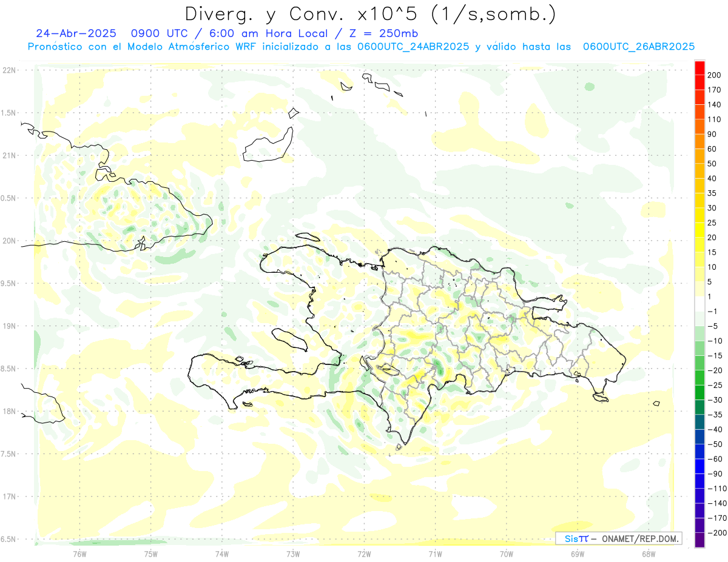The image size is (728, 562).
Task: Click the 22N latitude label
Action: click(x=9, y=70)
